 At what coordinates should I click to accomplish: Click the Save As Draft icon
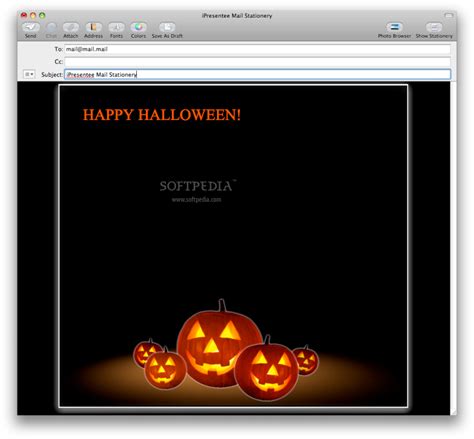click(167, 27)
